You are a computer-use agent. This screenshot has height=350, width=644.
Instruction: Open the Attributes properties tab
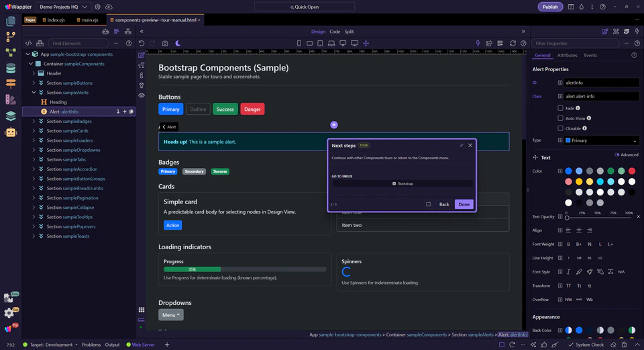pyautogui.click(x=568, y=55)
